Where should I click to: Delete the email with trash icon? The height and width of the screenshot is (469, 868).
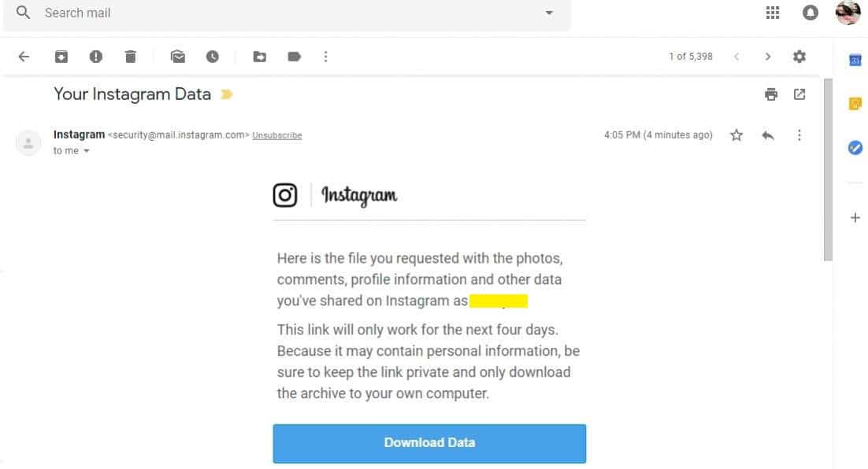pyautogui.click(x=131, y=57)
